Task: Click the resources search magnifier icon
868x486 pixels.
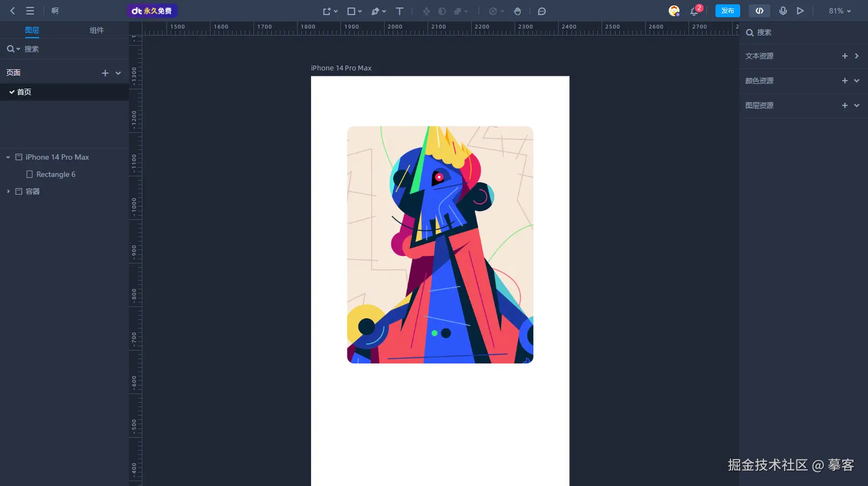Action: click(750, 33)
